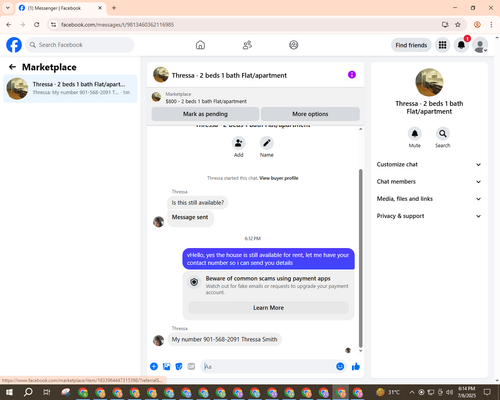This screenshot has height=400, width=500.
Task: Open the Thressa 2 beds conversation row
Action: pyautogui.click(x=70, y=88)
